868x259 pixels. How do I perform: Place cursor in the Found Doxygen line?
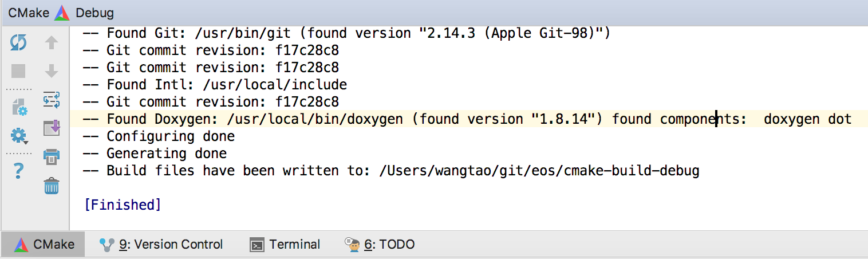click(467, 119)
